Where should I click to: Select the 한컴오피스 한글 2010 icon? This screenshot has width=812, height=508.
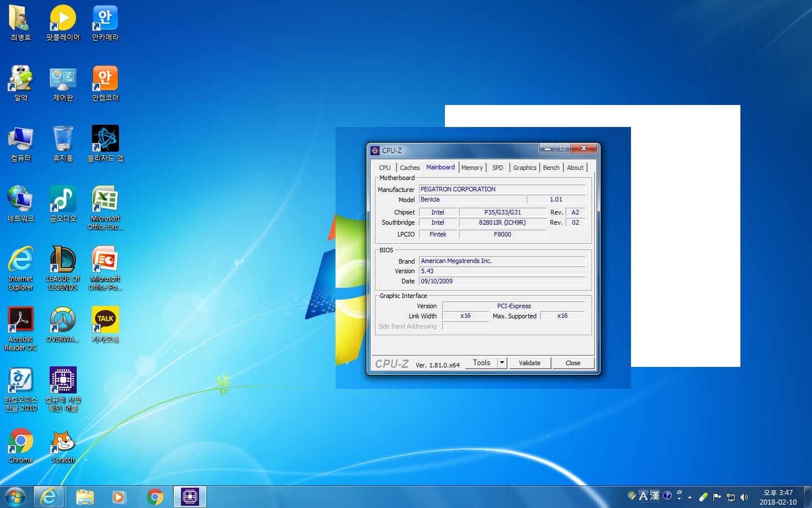[x=20, y=389]
